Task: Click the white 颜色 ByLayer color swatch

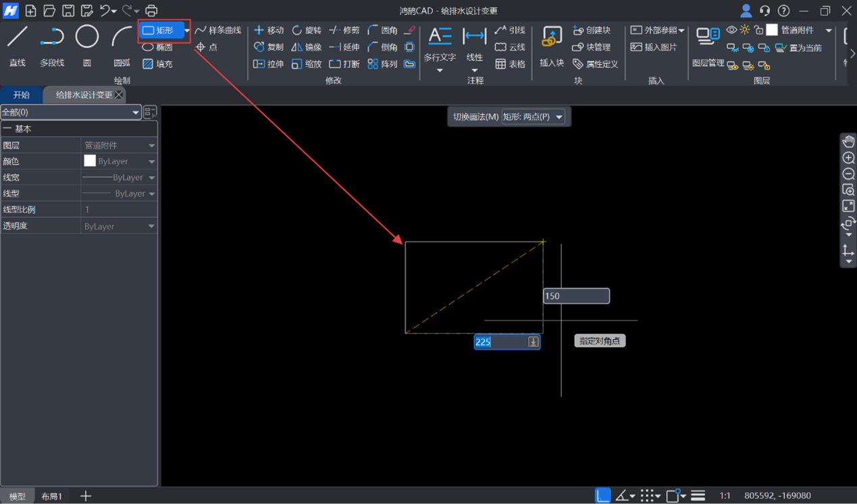Action: 90,161
